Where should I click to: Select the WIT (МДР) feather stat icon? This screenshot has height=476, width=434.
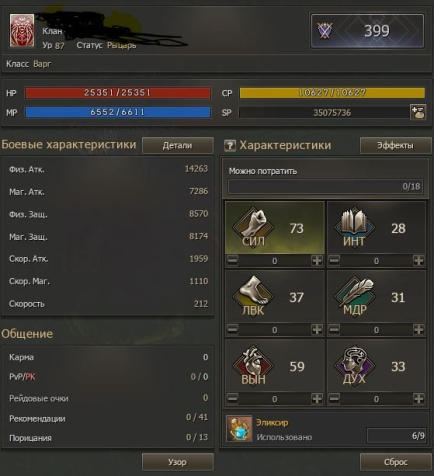pyautogui.click(x=355, y=295)
